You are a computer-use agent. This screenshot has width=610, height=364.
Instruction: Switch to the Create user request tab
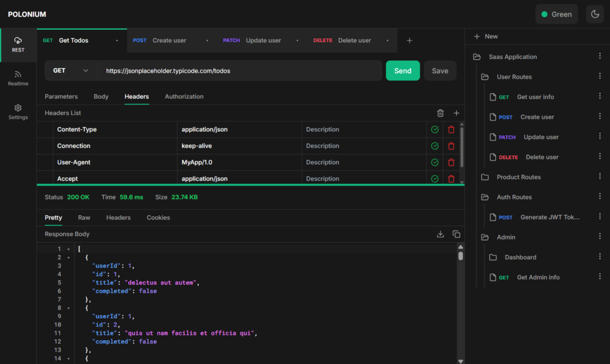click(172, 40)
